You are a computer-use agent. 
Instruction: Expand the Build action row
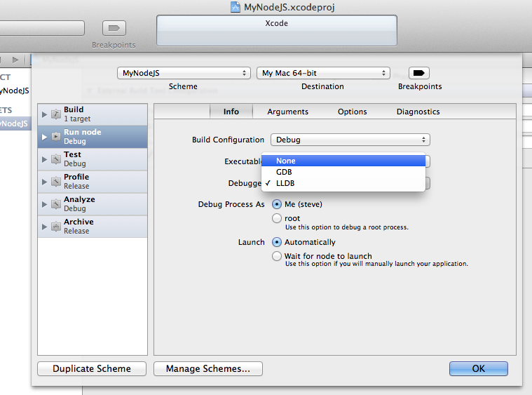coord(44,114)
